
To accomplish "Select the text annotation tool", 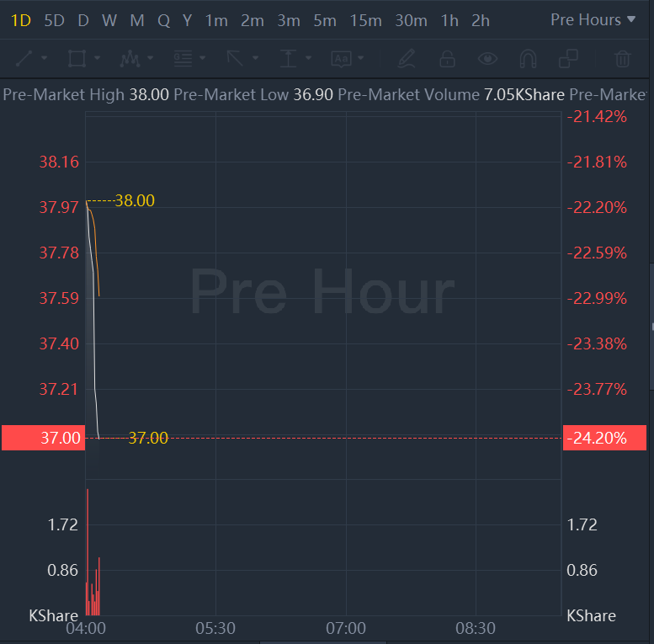I will pos(341,59).
